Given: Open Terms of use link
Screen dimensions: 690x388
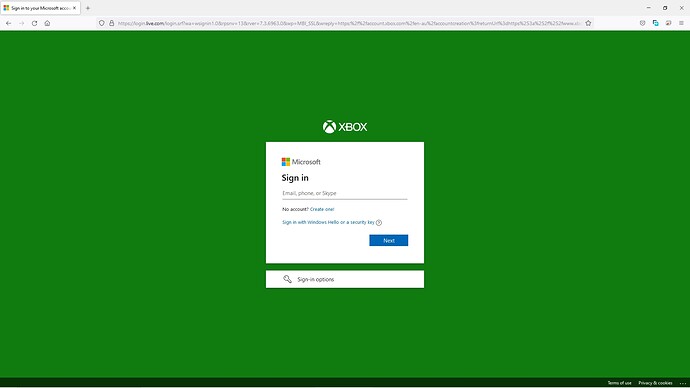Looking at the screenshot, I should tap(619, 383).
